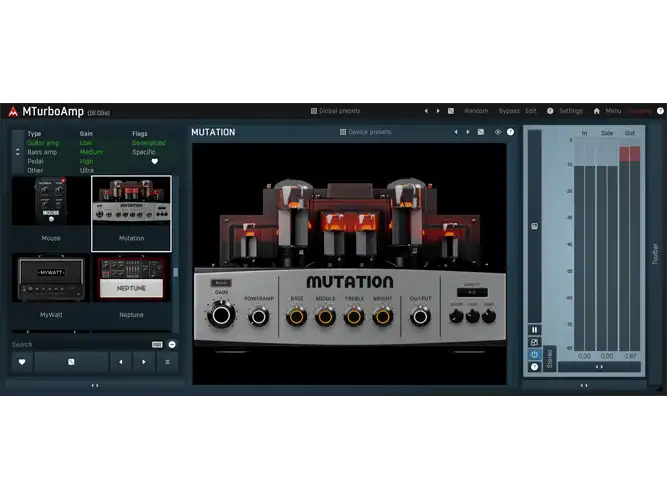Toggle the Bass amp type filter
Screen dimensions: 667x500
pos(42,152)
